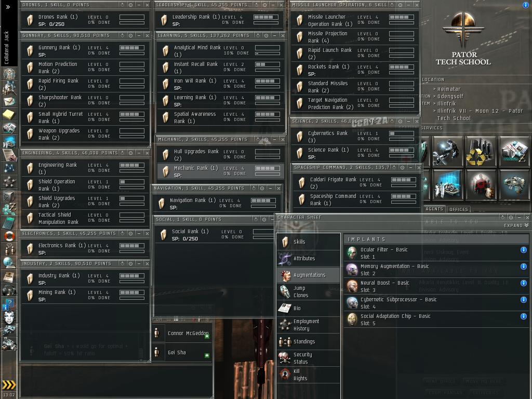Open the calculator icon in sidebar

[x=9, y=222]
